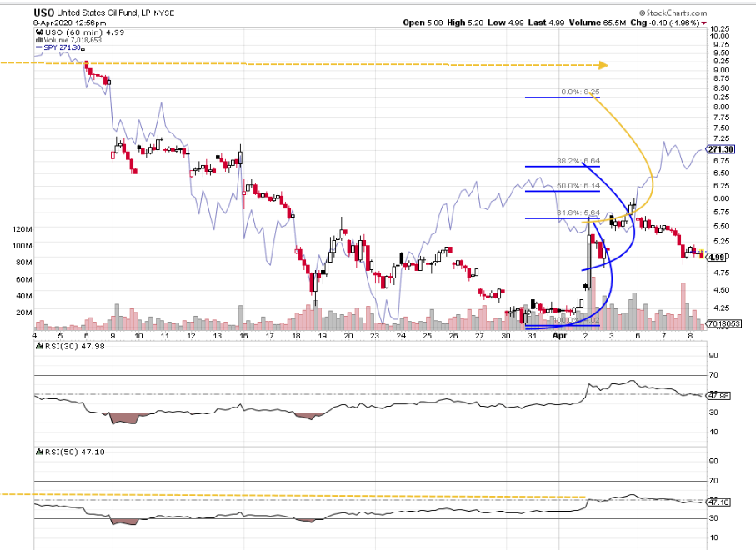Click the 50.0%: 6.14 Fibonacci label
The width and height of the screenshot is (756, 550).
coord(578,186)
